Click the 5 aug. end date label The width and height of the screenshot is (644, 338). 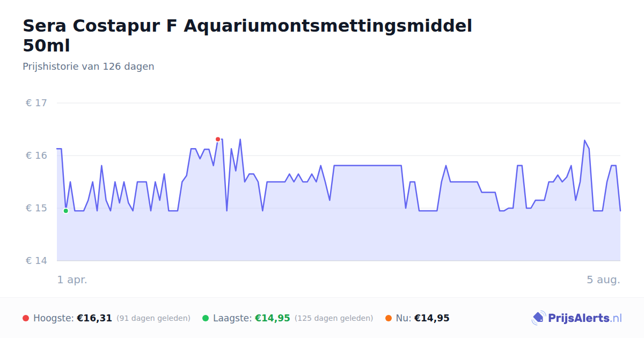coord(603,280)
